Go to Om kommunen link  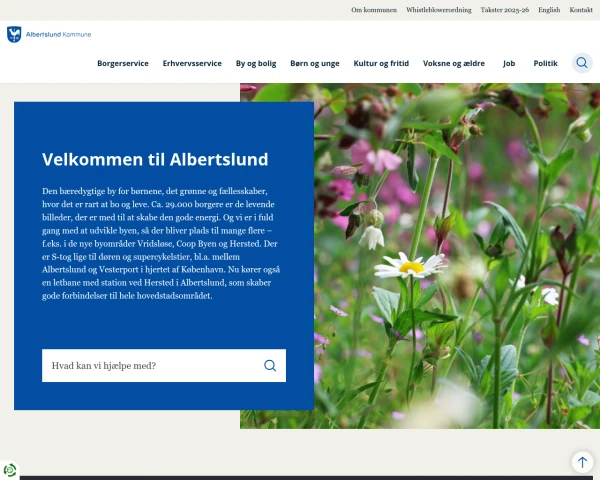point(374,10)
